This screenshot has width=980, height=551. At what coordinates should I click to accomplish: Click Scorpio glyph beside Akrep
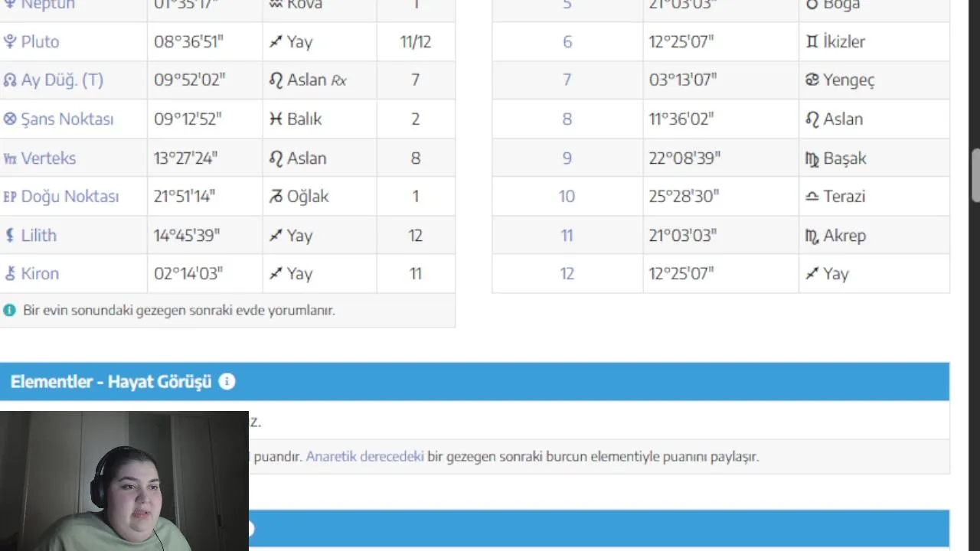[812, 236]
